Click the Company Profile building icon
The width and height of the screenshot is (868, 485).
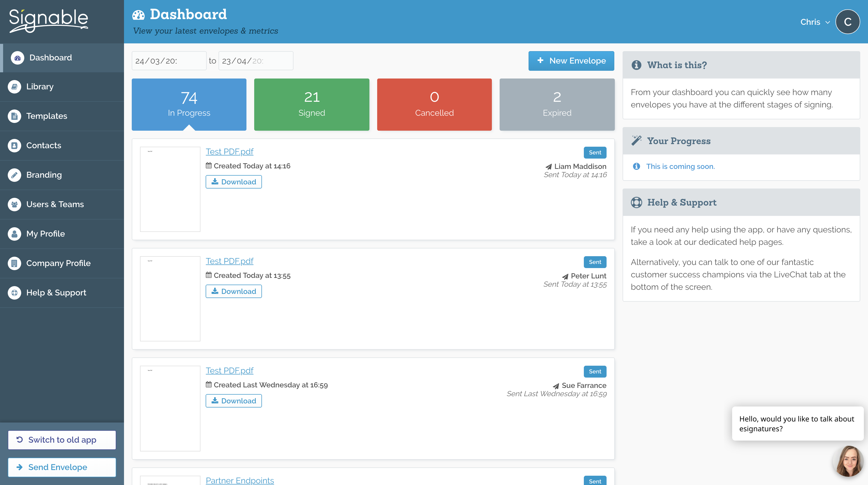(14, 263)
